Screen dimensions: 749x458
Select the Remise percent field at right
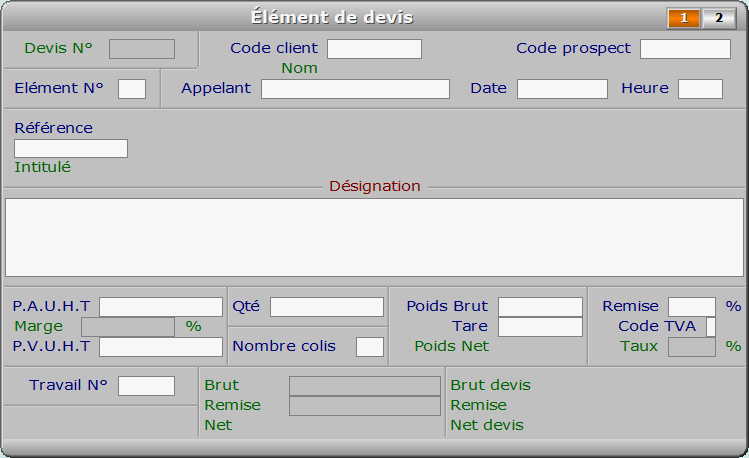692,307
